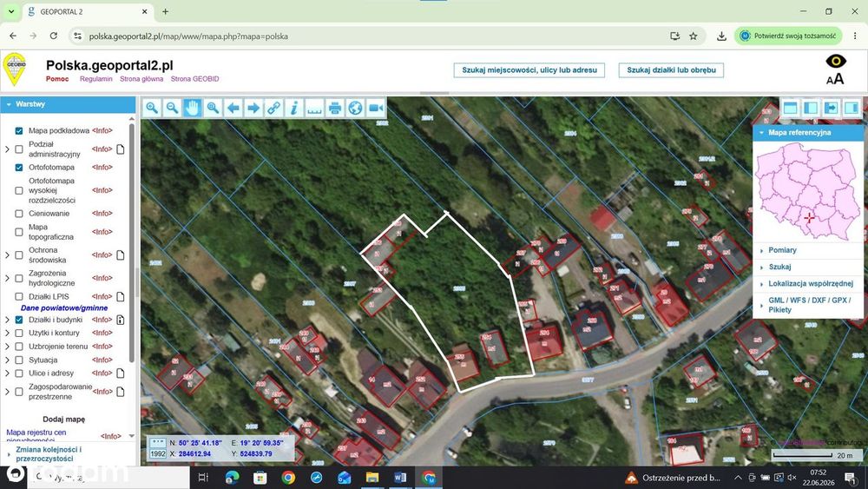The image size is (868, 489).
Task: Open the Regulamin link
Action: (95, 79)
